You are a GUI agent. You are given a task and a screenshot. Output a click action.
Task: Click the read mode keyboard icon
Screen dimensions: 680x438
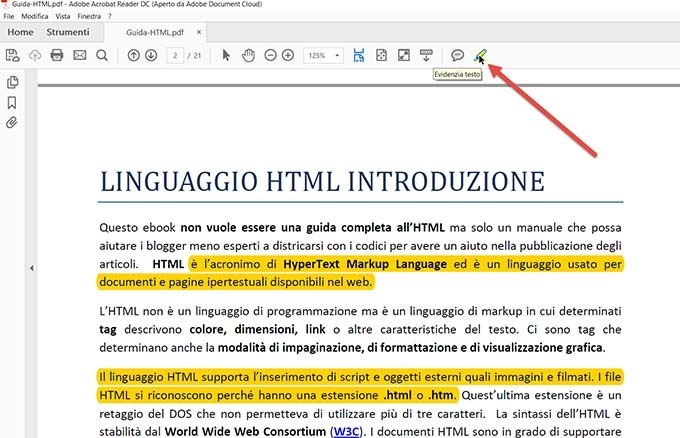pos(426,56)
